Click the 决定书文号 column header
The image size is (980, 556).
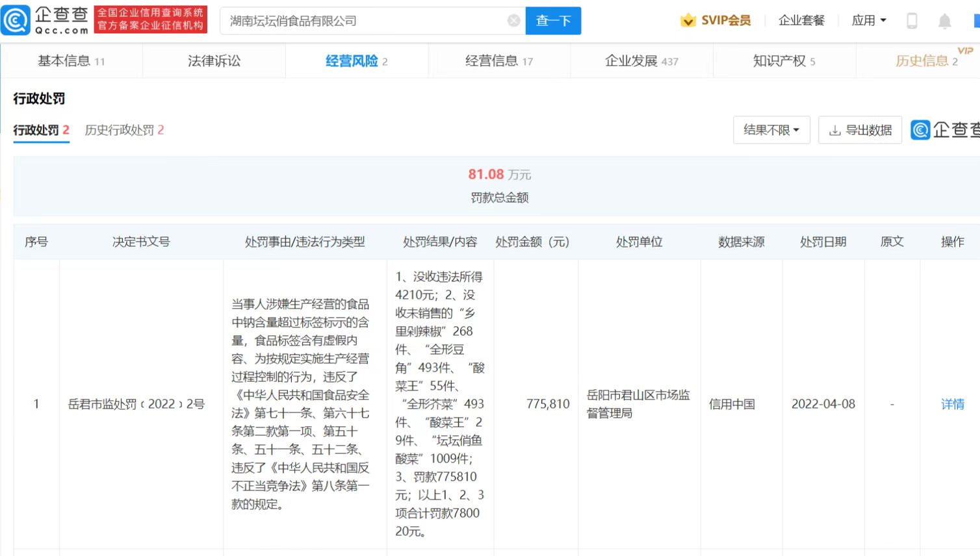tap(141, 242)
